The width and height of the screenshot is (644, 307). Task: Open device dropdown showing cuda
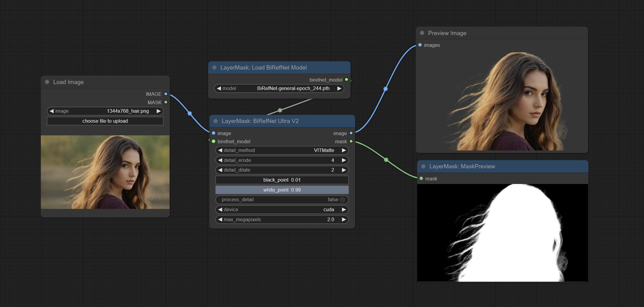[x=282, y=209]
